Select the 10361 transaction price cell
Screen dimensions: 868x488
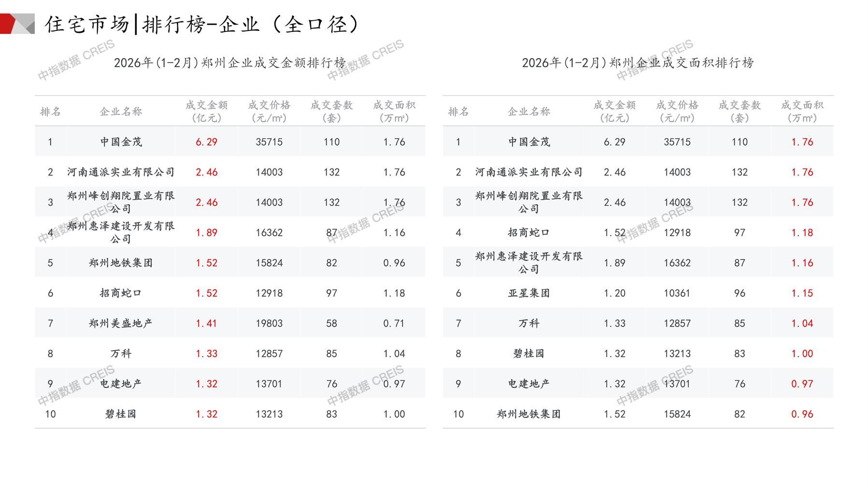pyautogui.click(x=677, y=293)
